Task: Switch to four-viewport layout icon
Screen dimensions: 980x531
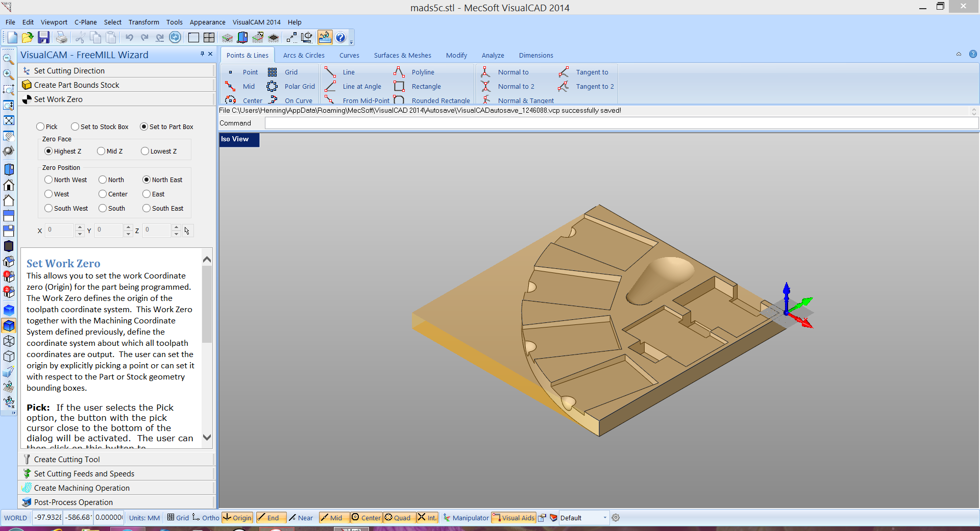Action: coord(209,37)
